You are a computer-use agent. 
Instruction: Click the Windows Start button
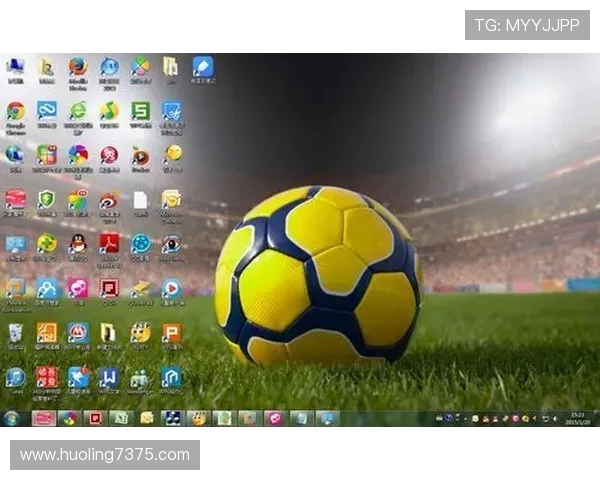11,418
